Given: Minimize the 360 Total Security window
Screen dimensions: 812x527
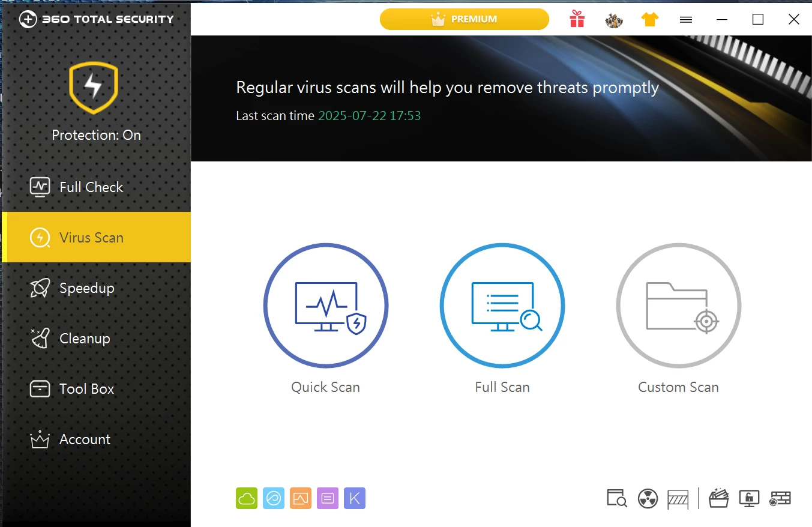Looking at the screenshot, I should 722,20.
